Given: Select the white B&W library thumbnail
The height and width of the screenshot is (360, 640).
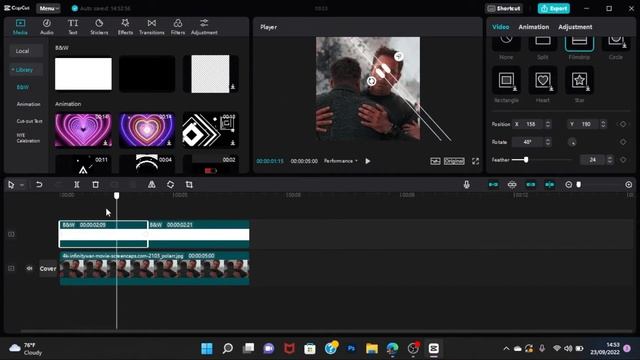Looking at the screenshot, I should point(83,73).
